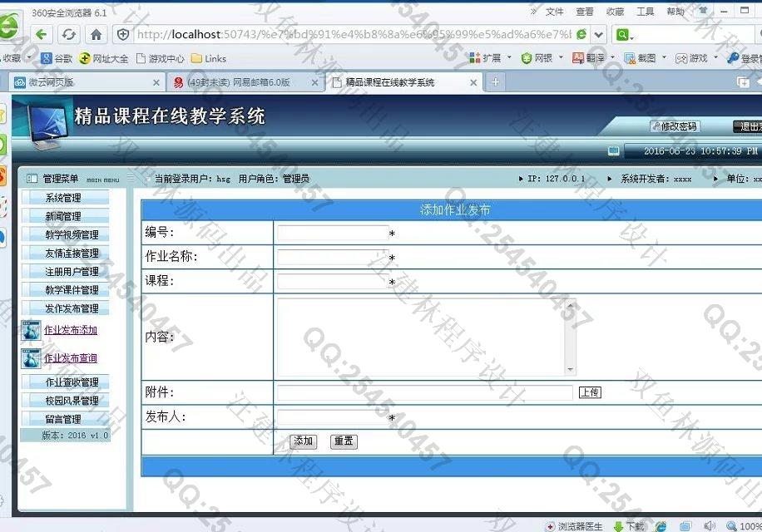Click the icon beside 作业发布添加
The width and height of the screenshot is (762, 532).
tap(31, 331)
